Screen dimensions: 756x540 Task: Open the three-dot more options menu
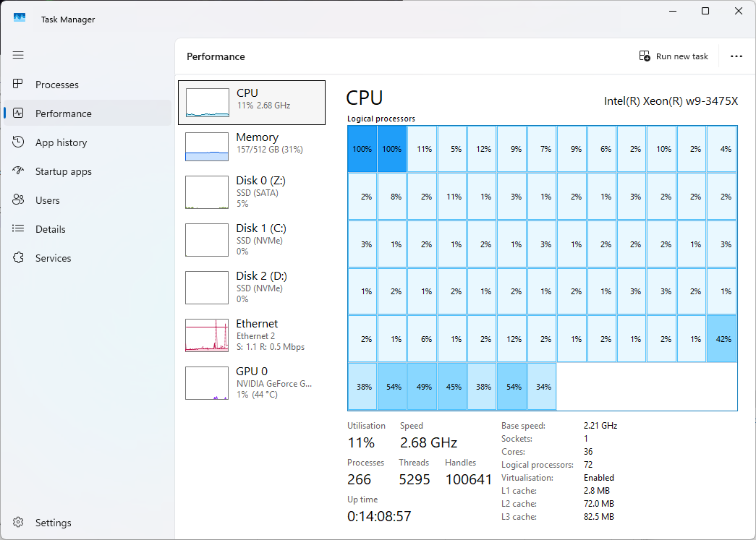[x=736, y=56]
